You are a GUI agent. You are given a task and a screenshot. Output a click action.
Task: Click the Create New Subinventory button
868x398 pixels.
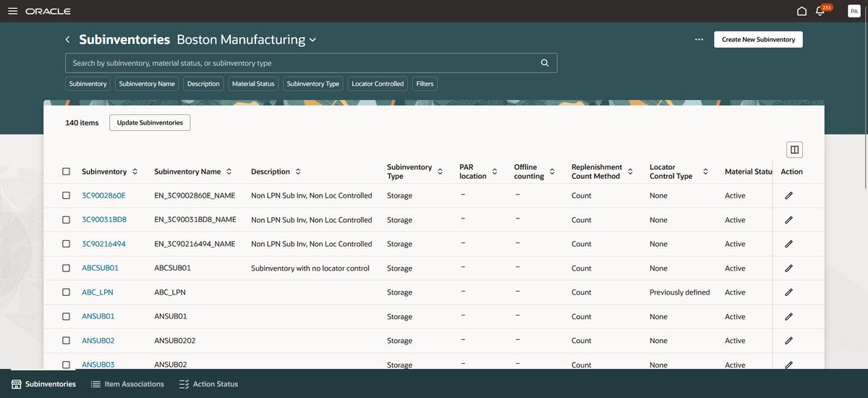757,40
